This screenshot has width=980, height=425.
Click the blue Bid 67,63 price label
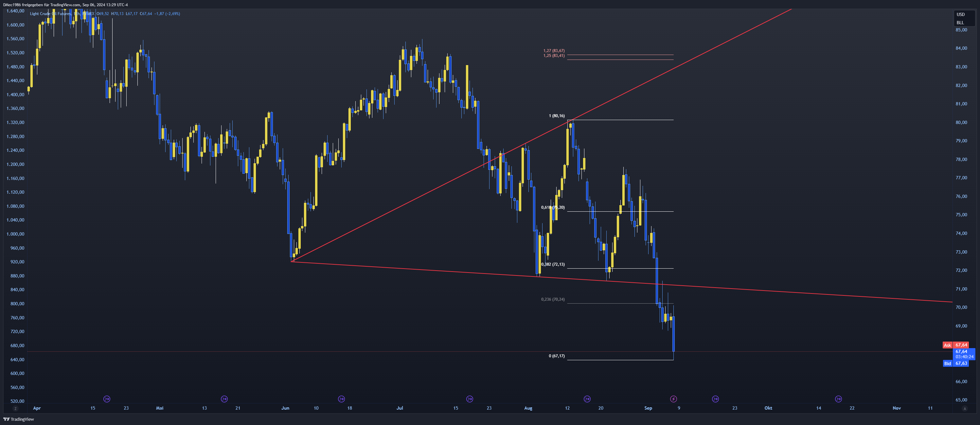click(x=956, y=363)
